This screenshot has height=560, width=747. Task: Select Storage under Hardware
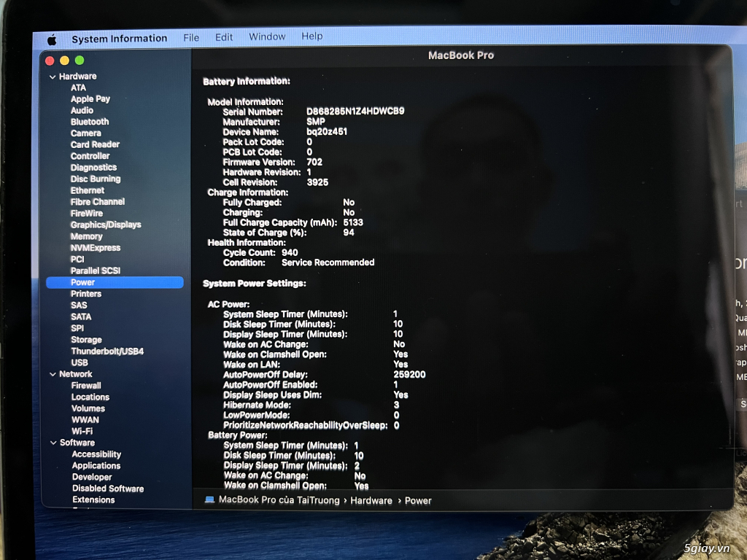(85, 339)
